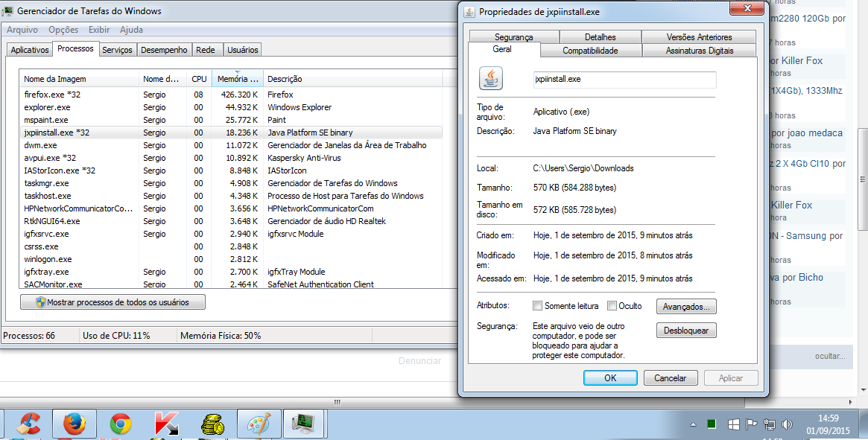Open the Compatibilidade tab
The image size is (868, 440).
[590, 51]
